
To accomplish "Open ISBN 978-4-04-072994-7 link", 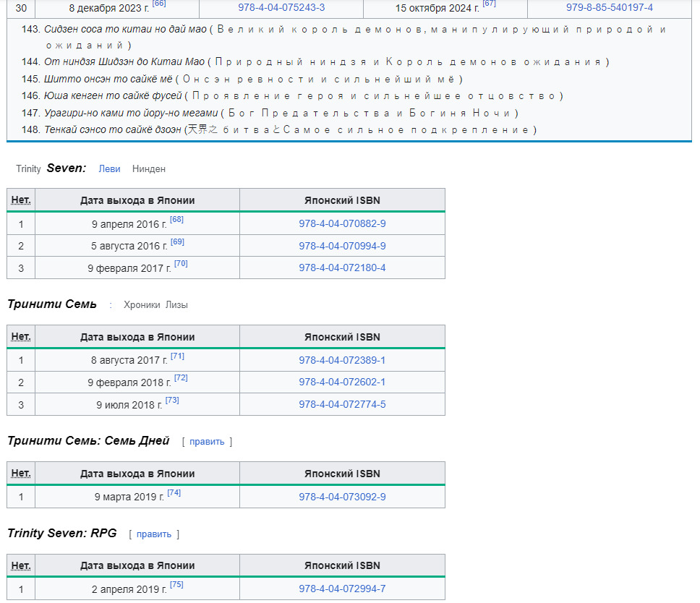I will click(x=342, y=589).
